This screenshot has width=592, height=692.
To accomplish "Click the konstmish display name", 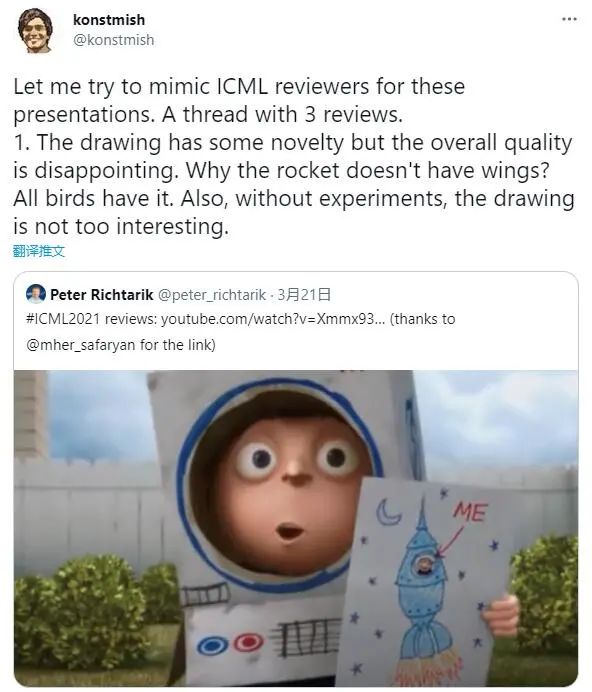I will (109, 20).
